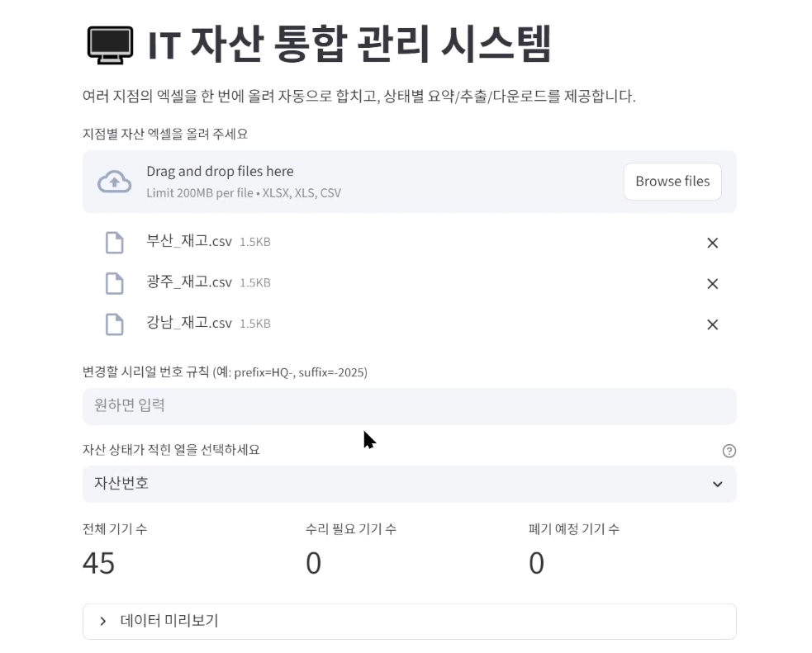The height and width of the screenshot is (653, 812).
Task: Select the 광주_재고.csv file icon
Action: [115, 282]
